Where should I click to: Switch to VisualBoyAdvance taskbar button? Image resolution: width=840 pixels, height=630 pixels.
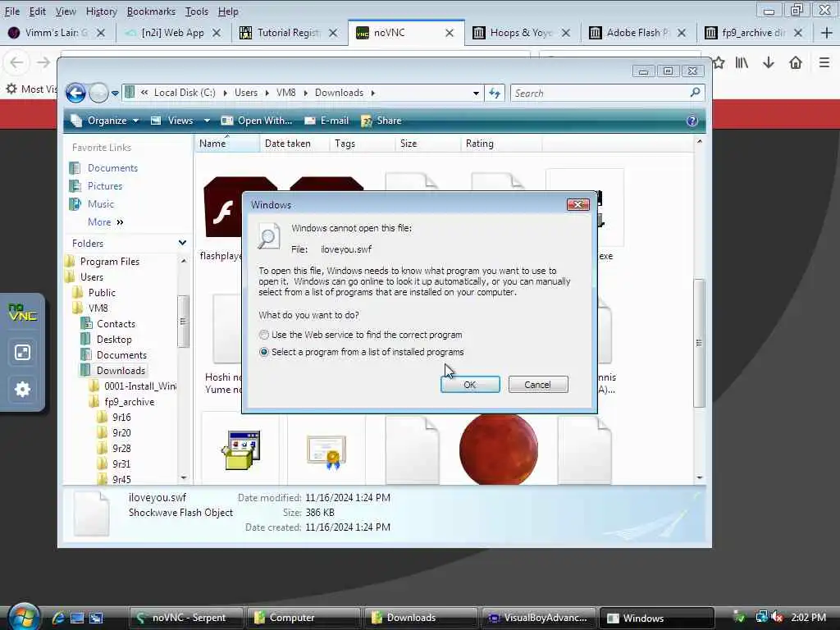pyautogui.click(x=539, y=618)
